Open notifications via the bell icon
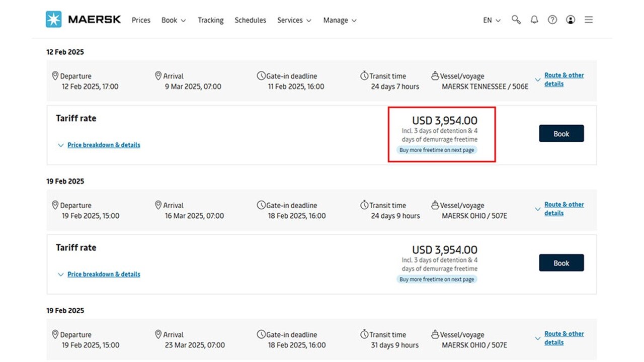The height and width of the screenshot is (362, 644). 534,20
